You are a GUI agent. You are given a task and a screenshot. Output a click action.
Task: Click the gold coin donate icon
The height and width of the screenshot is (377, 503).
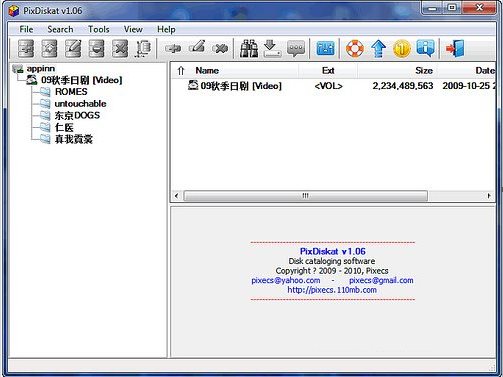(x=402, y=49)
